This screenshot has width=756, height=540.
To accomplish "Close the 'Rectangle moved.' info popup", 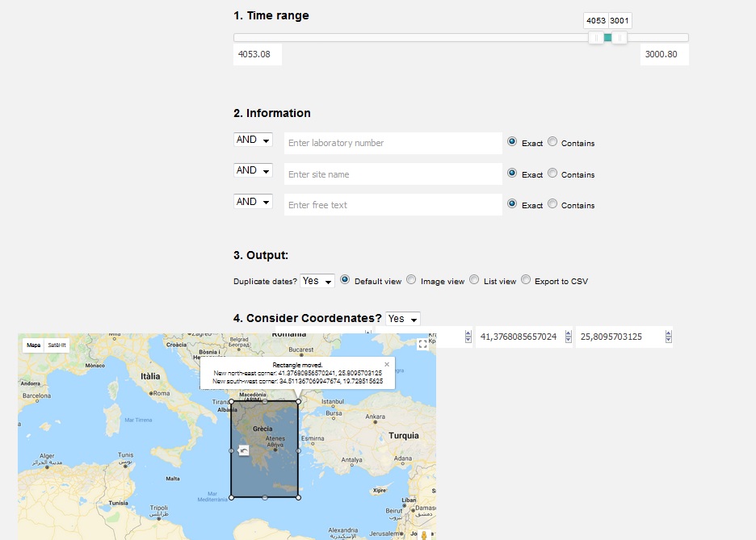I will (x=387, y=364).
